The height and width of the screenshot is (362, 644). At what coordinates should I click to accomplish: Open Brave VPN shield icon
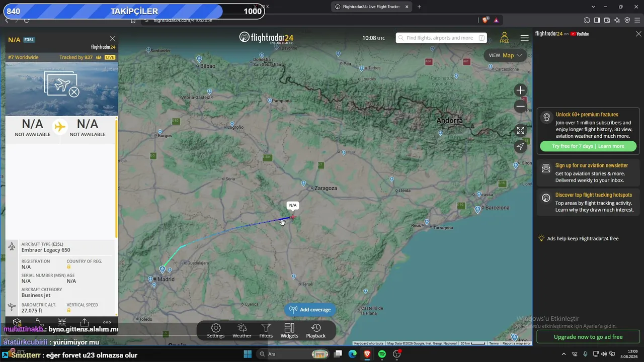[627, 20]
